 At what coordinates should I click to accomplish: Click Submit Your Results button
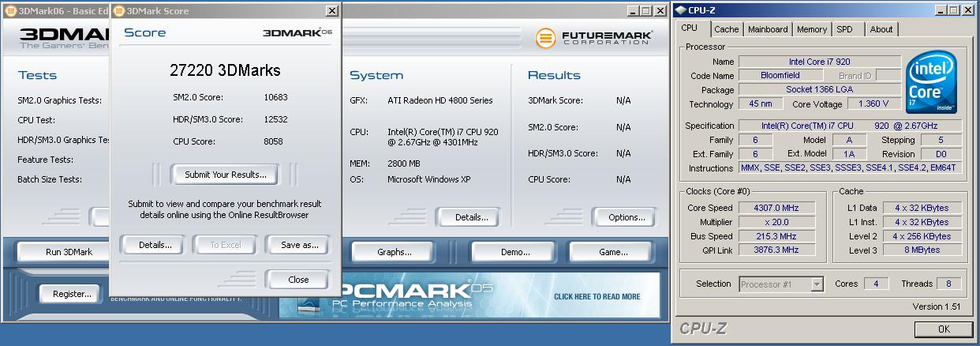[225, 175]
